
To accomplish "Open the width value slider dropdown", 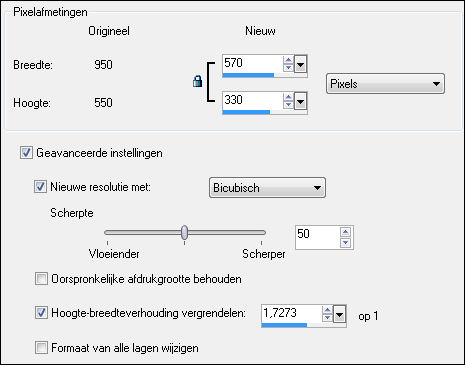I will [x=300, y=64].
